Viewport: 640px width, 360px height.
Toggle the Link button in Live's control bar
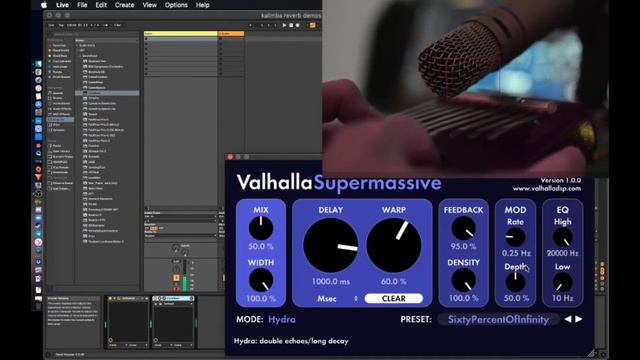51,25
